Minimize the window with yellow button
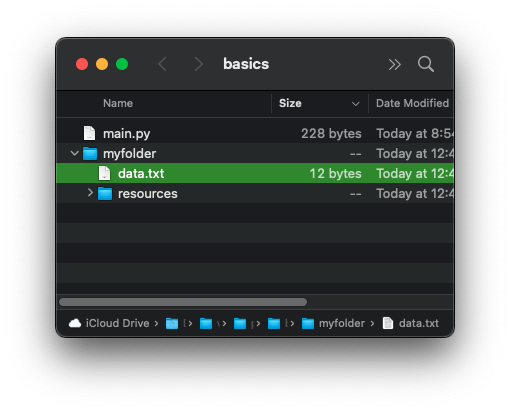 (102, 64)
